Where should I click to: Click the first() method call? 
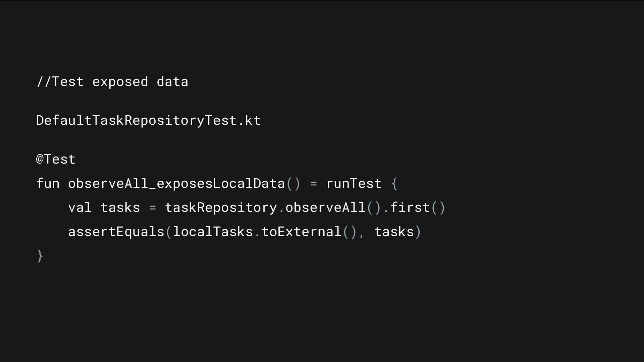[418, 207]
